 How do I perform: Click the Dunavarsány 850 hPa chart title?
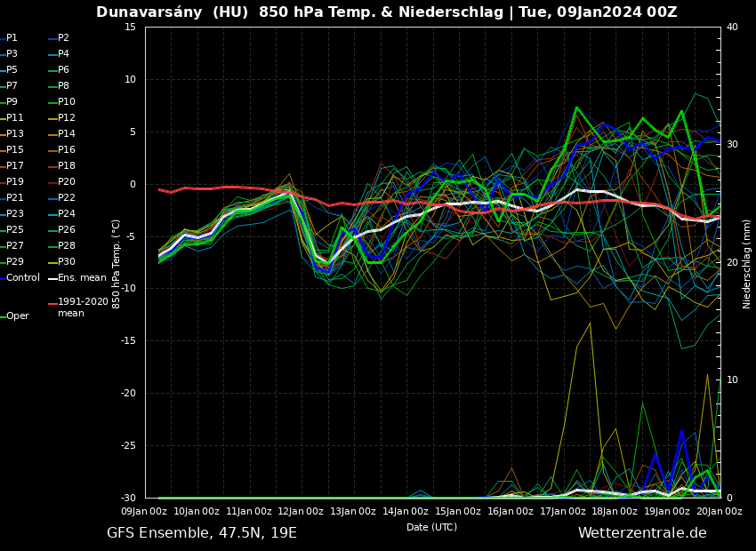pyautogui.click(x=386, y=12)
